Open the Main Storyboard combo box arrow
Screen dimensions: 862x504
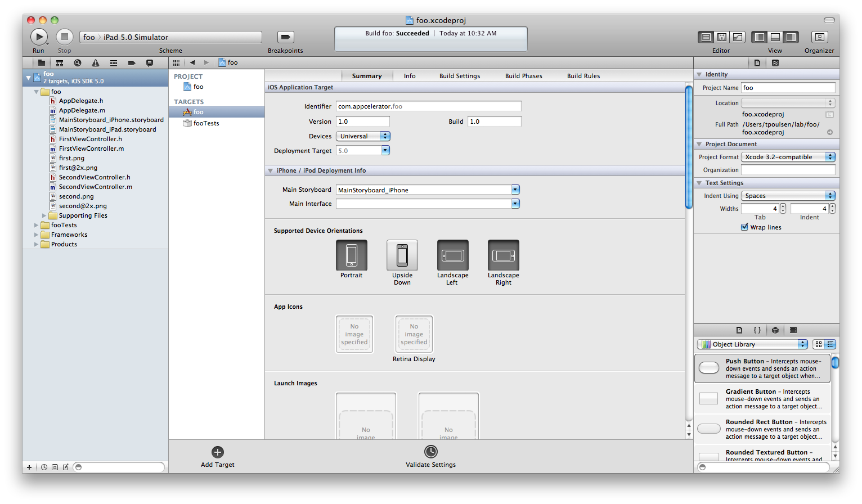click(515, 190)
